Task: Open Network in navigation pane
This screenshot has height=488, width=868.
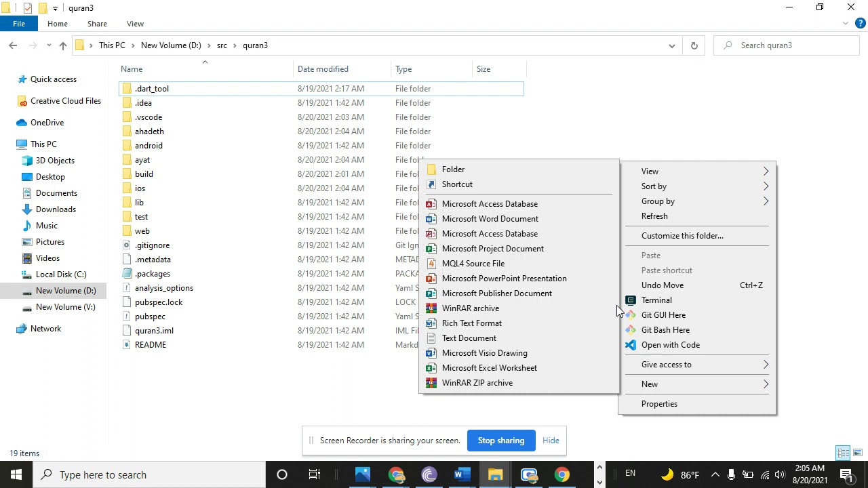Action: (x=45, y=329)
